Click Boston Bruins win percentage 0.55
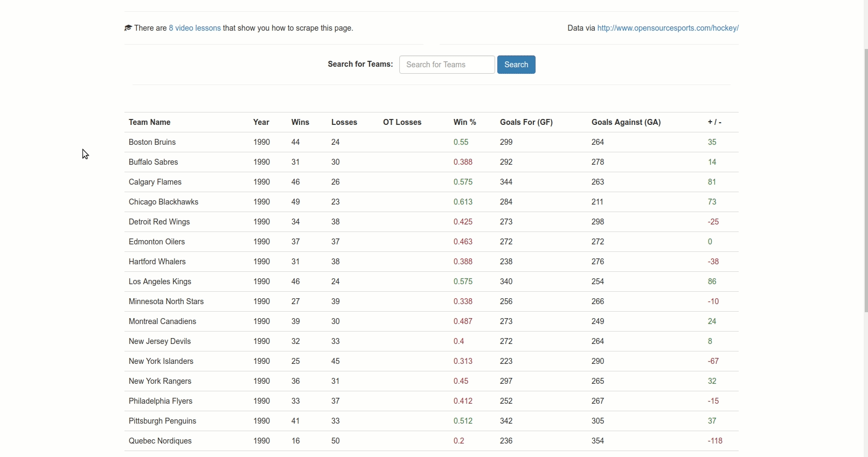The height and width of the screenshot is (457, 868). click(461, 142)
